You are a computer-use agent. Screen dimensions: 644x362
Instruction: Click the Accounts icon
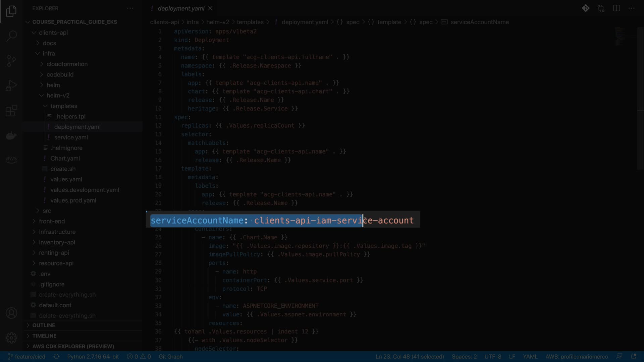point(11,313)
